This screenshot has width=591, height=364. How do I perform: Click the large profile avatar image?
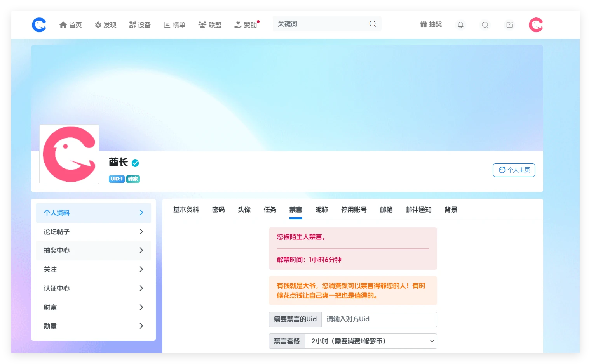coord(69,154)
